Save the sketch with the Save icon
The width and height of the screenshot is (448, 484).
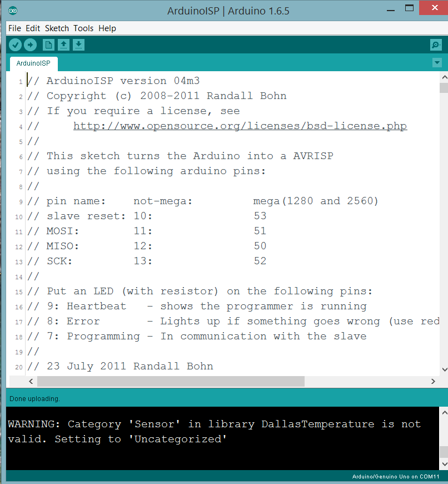(x=78, y=45)
